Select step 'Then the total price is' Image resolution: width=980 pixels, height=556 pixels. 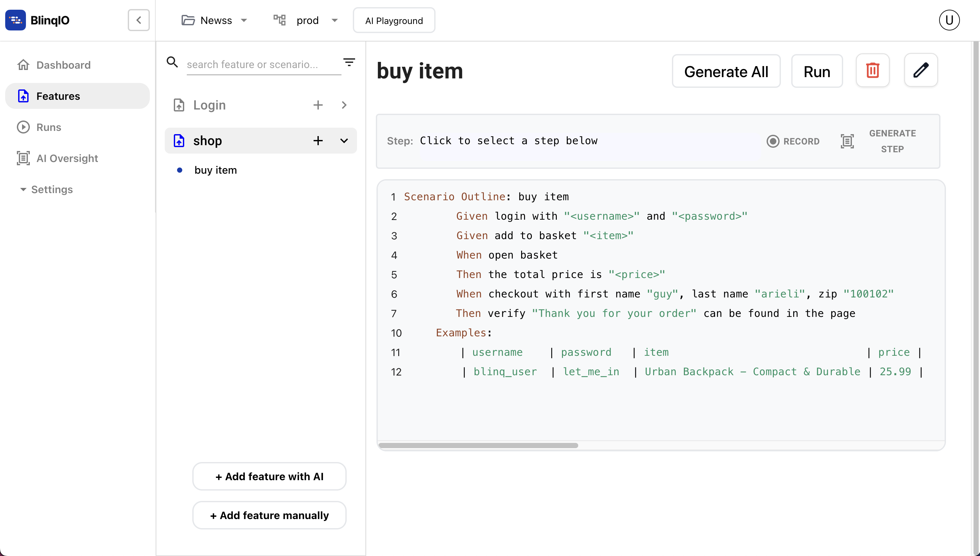[560, 274]
